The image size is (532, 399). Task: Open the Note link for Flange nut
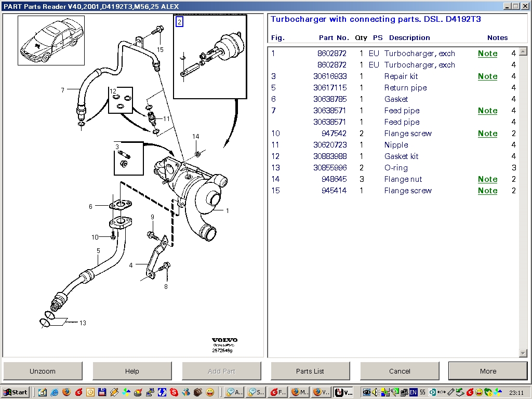(487, 179)
